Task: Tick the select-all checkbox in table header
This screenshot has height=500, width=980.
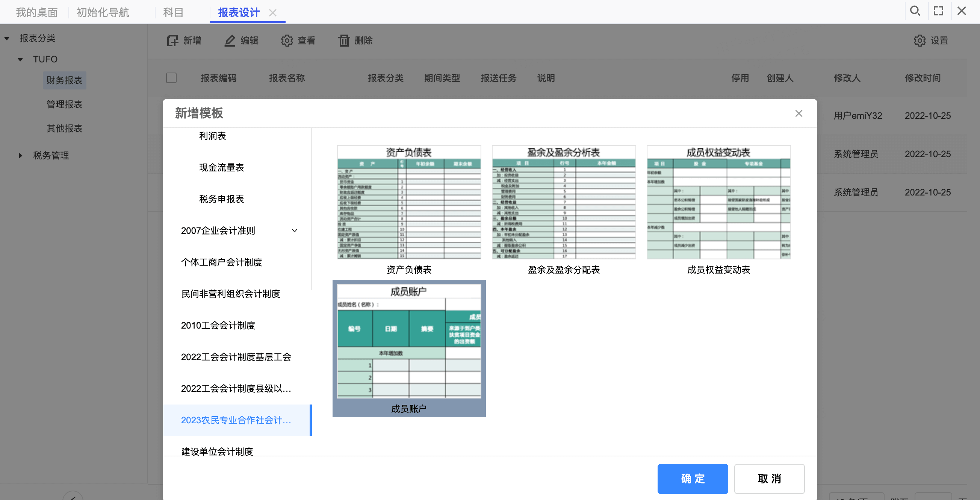Action: 171,77
